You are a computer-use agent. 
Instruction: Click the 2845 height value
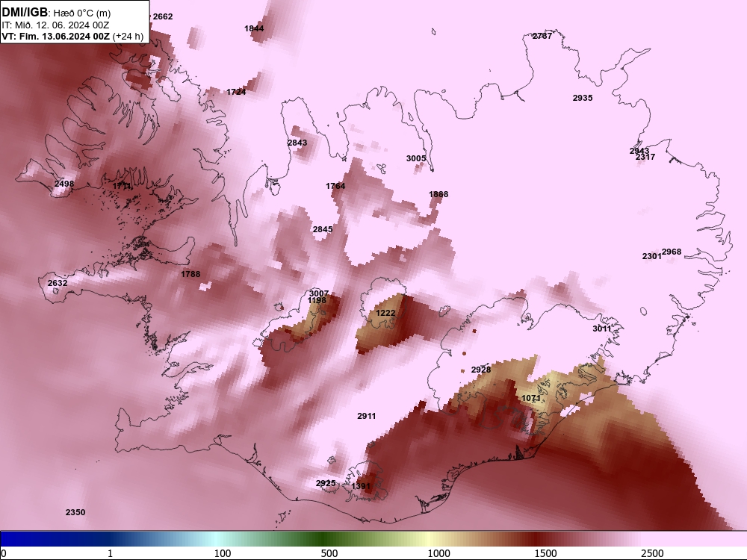pyautogui.click(x=323, y=229)
